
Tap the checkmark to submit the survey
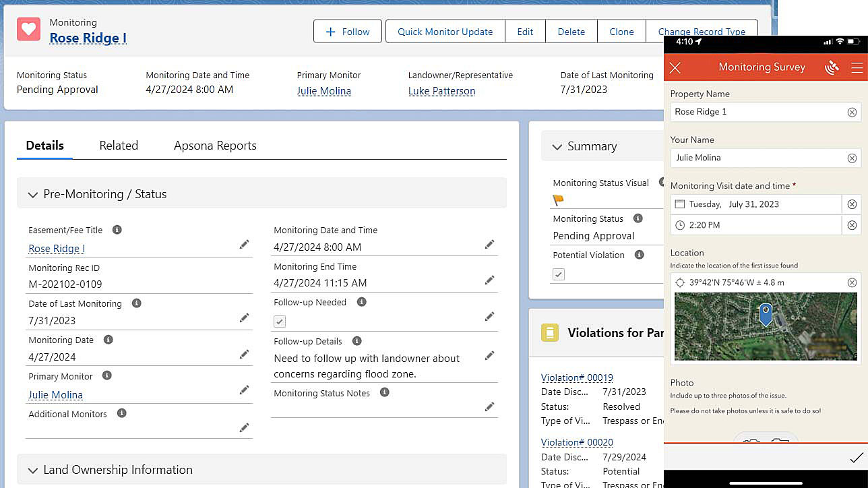click(856, 458)
